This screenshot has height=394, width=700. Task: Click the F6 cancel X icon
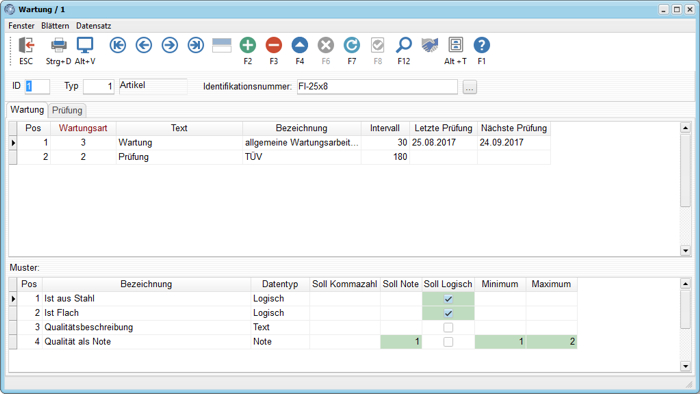pyautogui.click(x=326, y=45)
